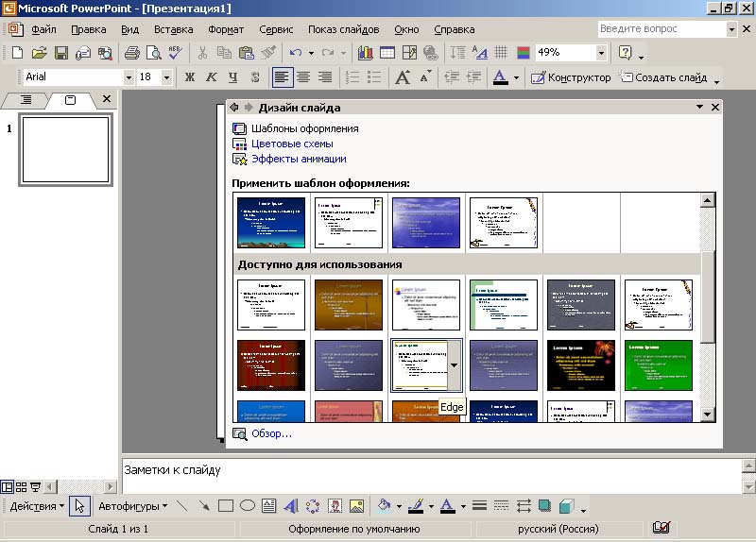Click the Copy icon

click(224, 53)
